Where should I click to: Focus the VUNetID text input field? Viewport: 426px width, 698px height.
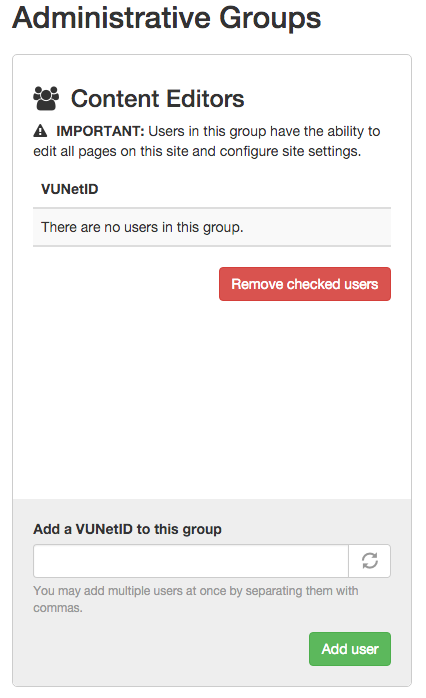[191, 560]
